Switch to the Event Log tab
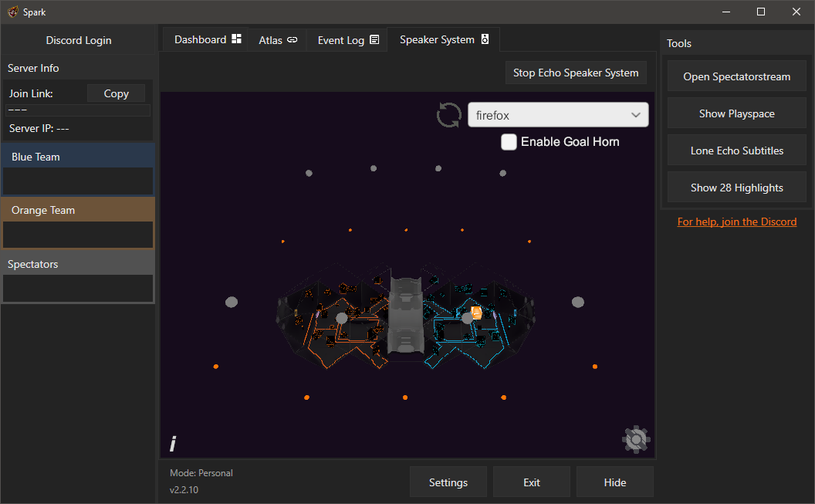Screen dimensions: 815x504 point(348,40)
